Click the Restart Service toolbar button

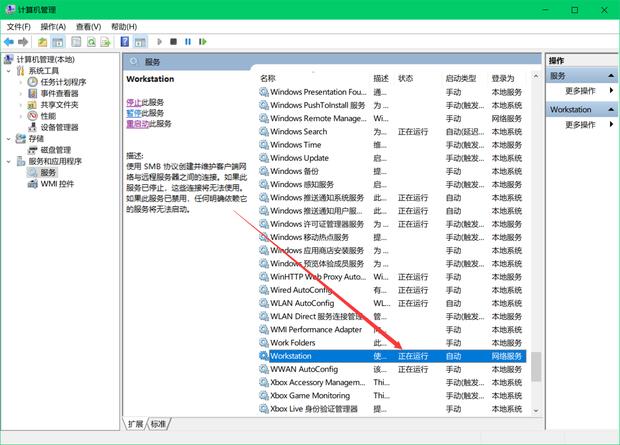pos(203,42)
